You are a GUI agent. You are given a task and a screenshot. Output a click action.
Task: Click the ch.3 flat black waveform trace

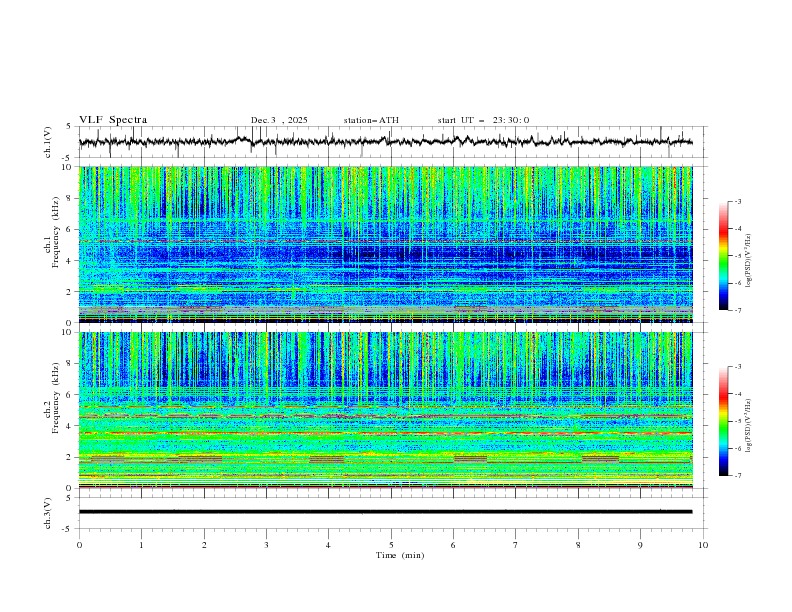click(x=385, y=512)
